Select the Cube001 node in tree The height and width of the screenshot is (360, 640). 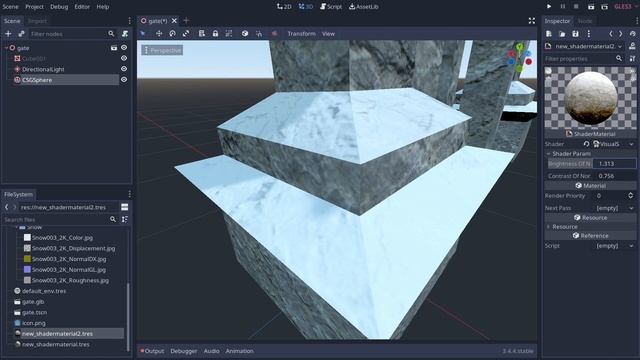[x=34, y=59]
